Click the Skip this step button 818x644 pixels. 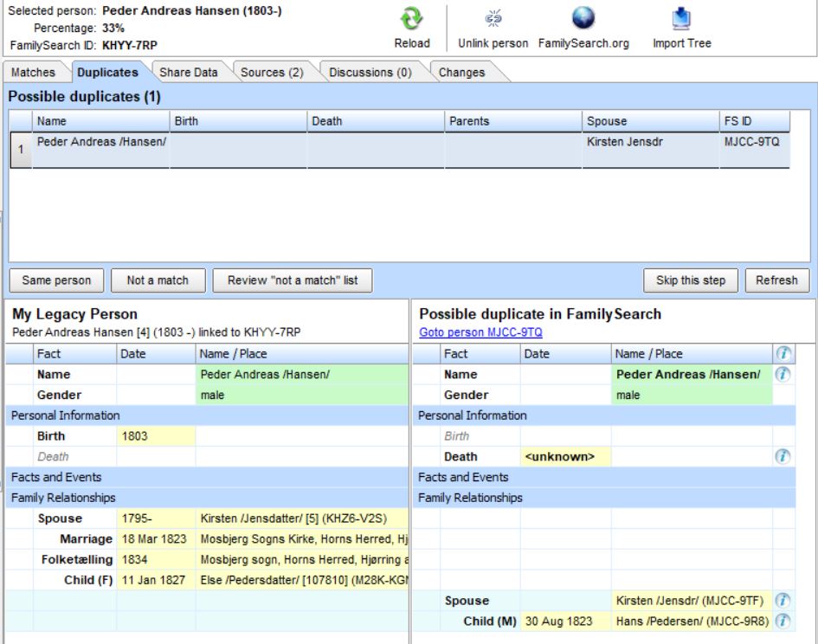tap(691, 280)
